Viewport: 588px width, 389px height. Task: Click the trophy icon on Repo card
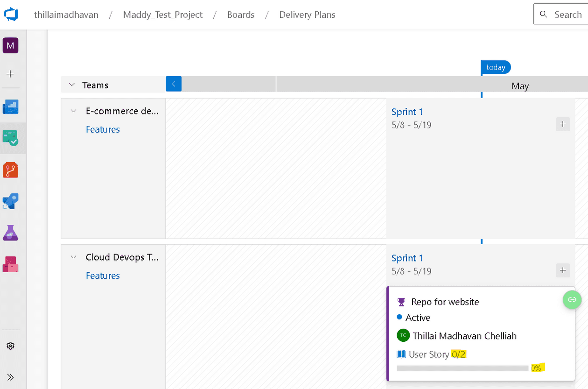tap(401, 302)
